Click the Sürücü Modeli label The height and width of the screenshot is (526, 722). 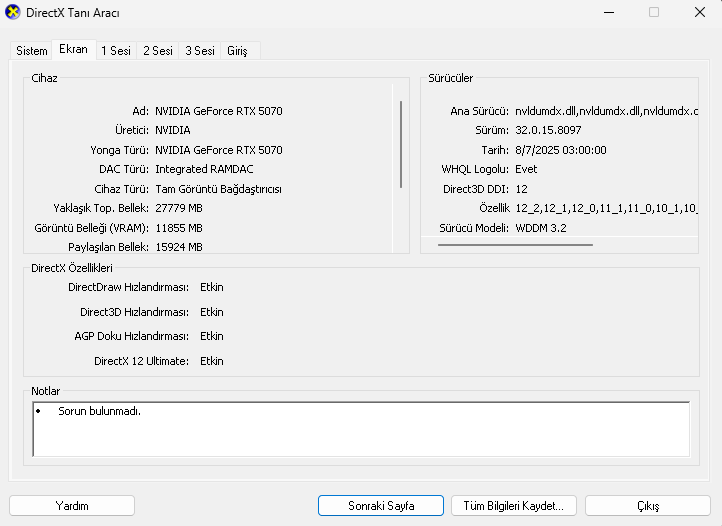click(474, 228)
